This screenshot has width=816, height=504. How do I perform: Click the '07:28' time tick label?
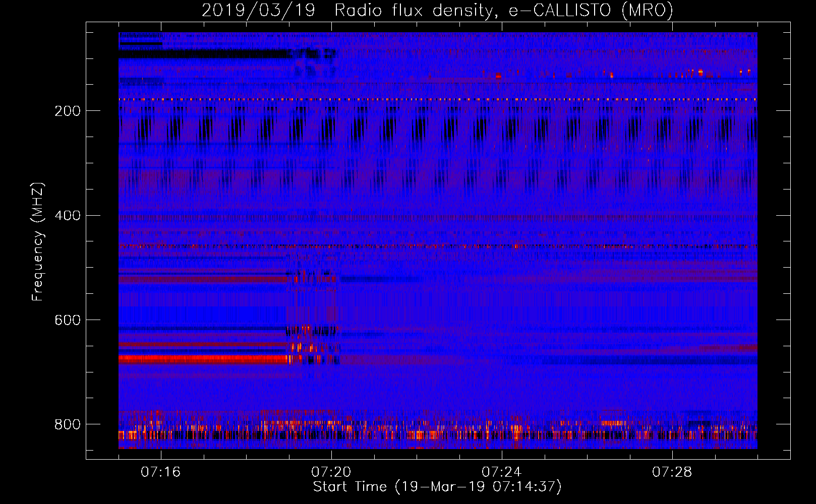point(672,472)
